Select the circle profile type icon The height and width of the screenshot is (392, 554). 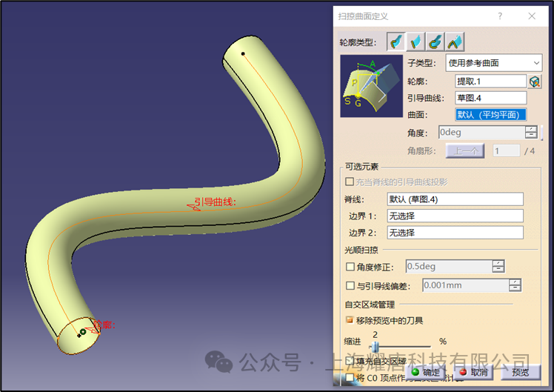(x=435, y=42)
